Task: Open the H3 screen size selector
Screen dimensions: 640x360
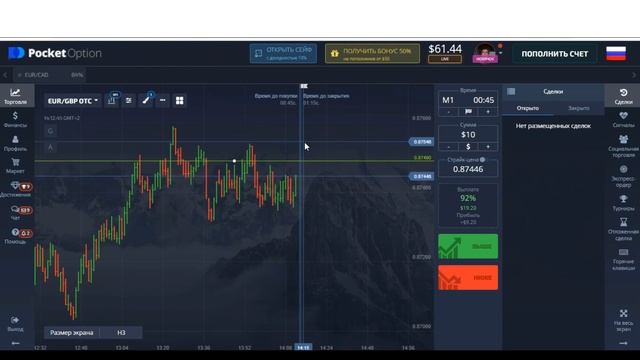Action: click(121, 333)
